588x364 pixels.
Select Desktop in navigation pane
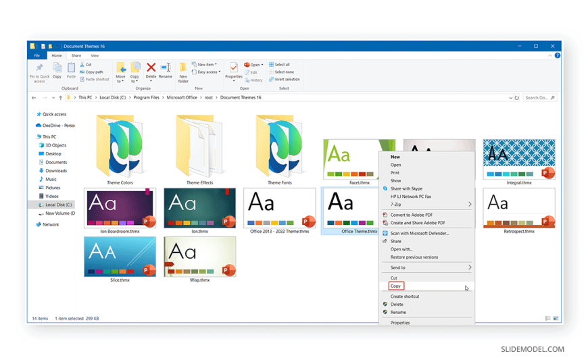[x=50, y=154]
